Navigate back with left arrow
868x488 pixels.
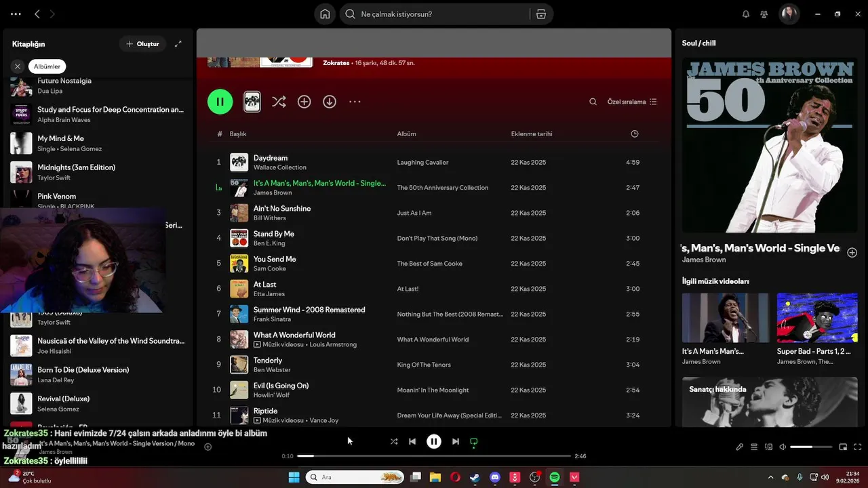click(37, 14)
